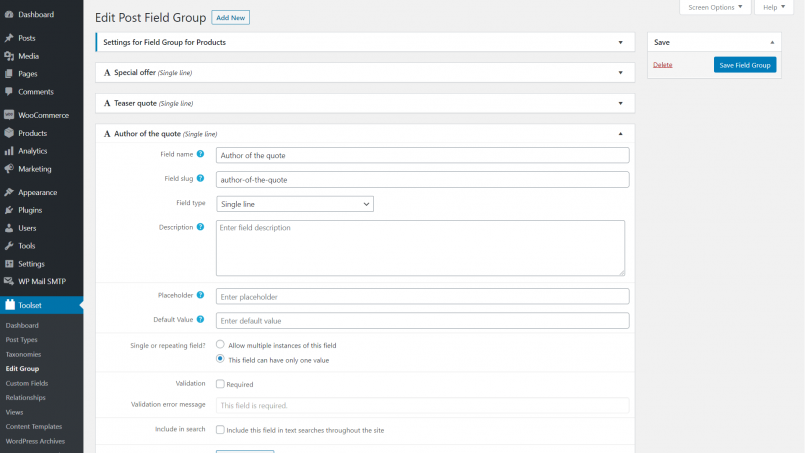Enable the Required validation checkbox
The height and width of the screenshot is (453, 805).
point(220,384)
